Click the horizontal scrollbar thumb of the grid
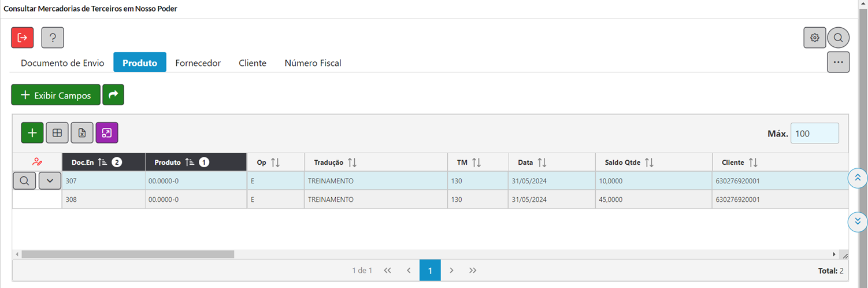Viewport: 868px width, 288px height. pyautogui.click(x=128, y=254)
